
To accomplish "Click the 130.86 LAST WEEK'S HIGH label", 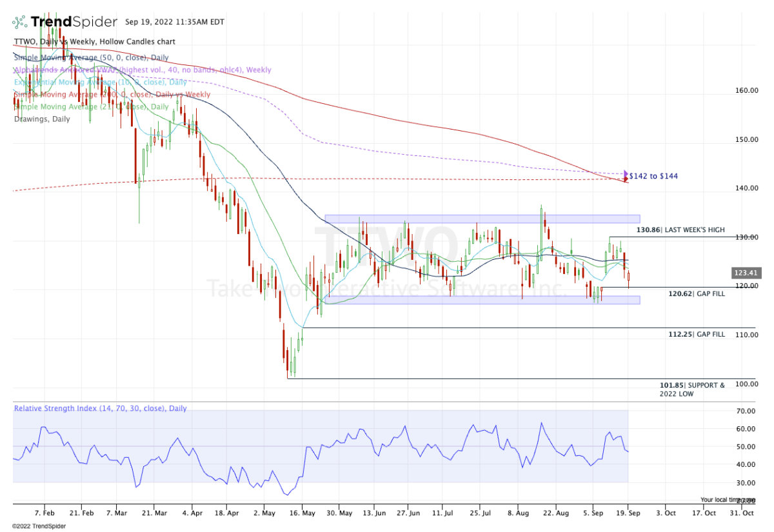I will (680, 230).
